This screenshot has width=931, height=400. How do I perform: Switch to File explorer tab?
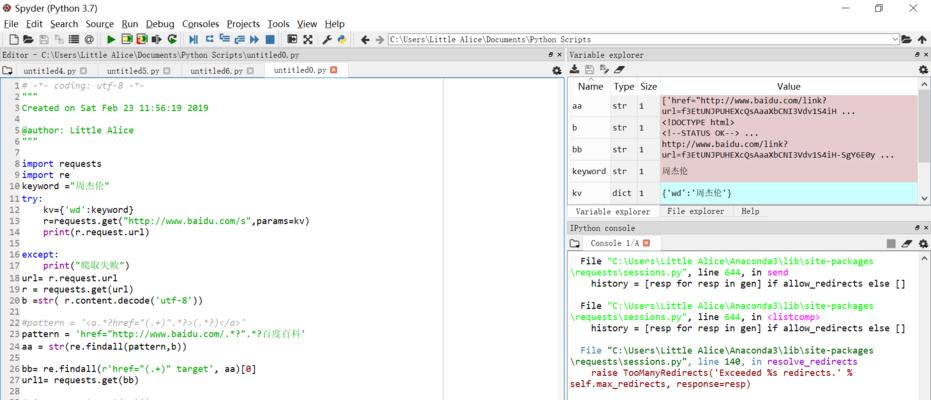695,211
